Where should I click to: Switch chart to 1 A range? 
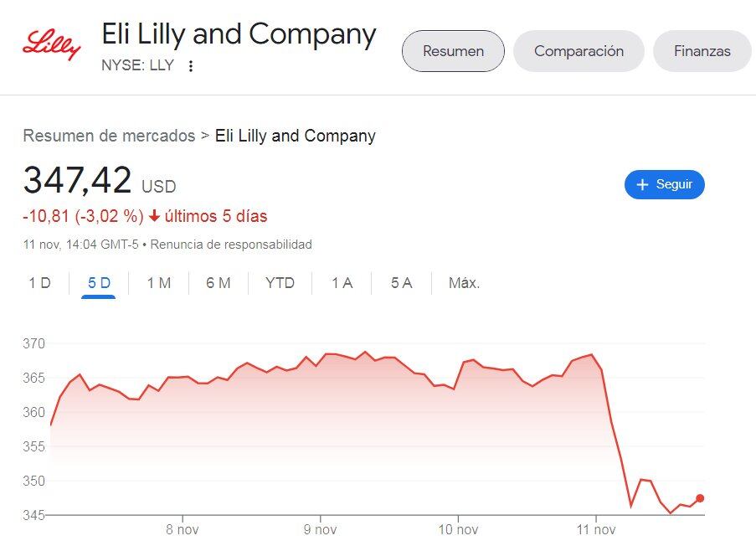coord(342,283)
